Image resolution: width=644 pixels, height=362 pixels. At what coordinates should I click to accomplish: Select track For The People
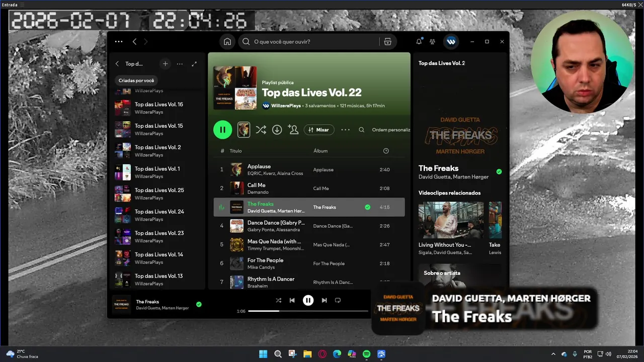pos(309,263)
